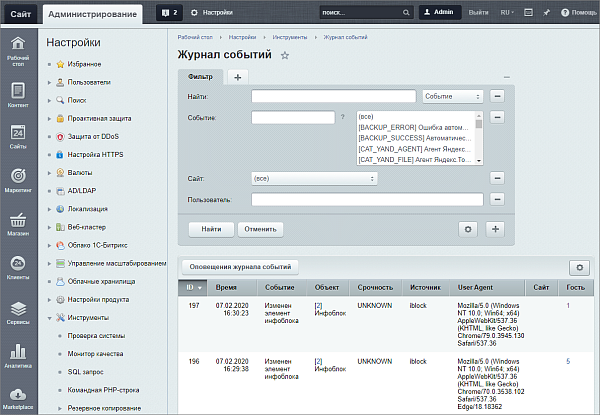Click the Пользователь input field
This screenshot has width=600, height=415.
367,200
